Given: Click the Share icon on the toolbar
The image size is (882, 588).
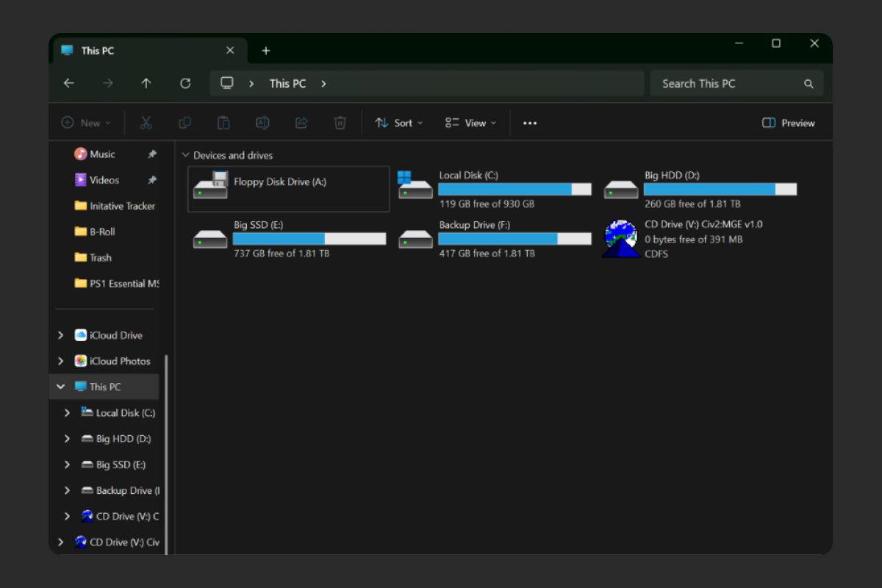Looking at the screenshot, I should pyautogui.click(x=301, y=123).
